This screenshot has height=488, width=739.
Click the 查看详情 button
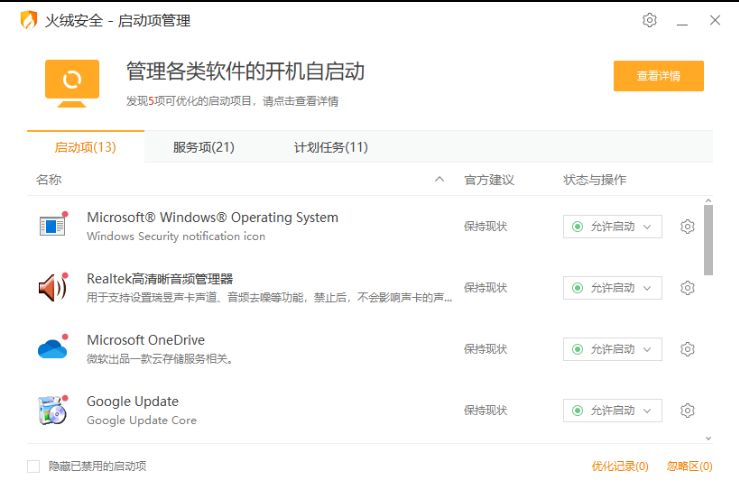point(658,75)
